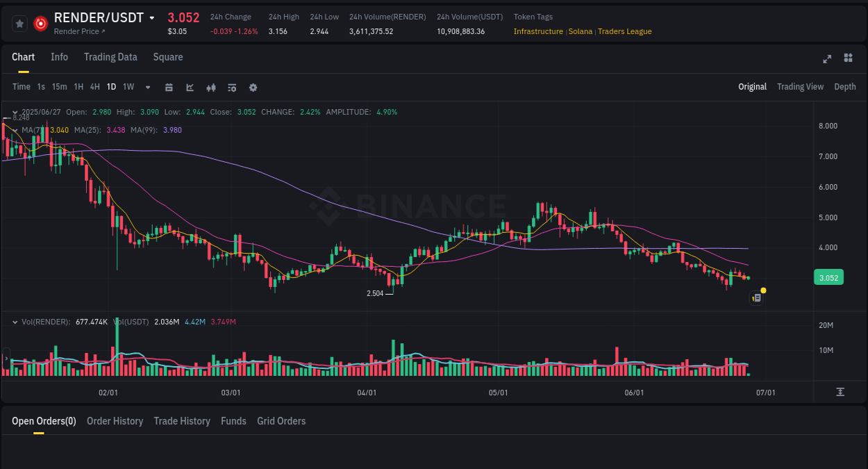Switch chart to Trading View mode
The height and width of the screenshot is (469, 868).
pos(800,87)
